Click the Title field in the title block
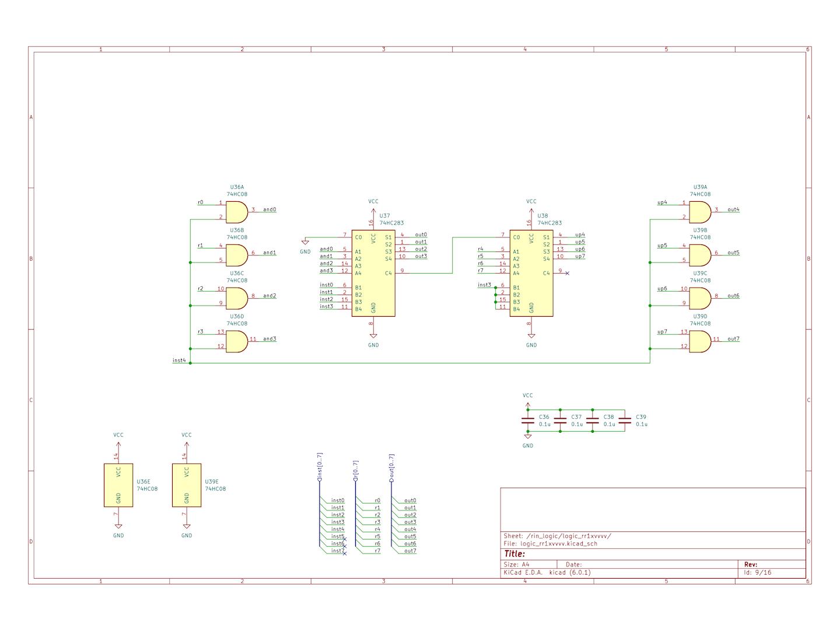The width and height of the screenshot is (840, 630). coord(515,554)
